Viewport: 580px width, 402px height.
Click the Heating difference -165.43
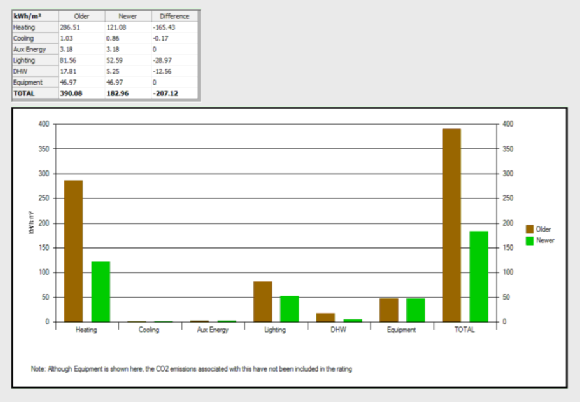tap(164, 27)
